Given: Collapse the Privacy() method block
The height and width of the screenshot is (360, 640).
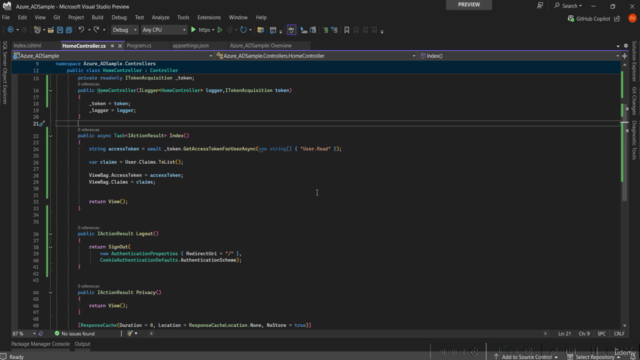Looking at the screenshot, I should tap(51, 293).
